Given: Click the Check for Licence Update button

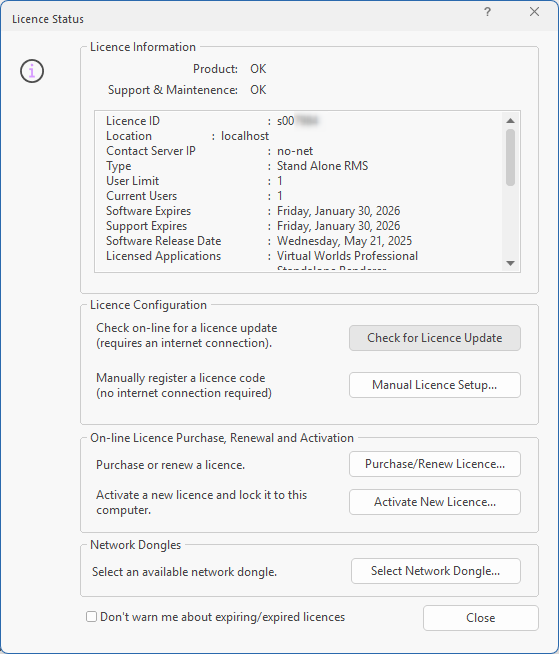Looking at the screenshot, I should tap(435, 338).
